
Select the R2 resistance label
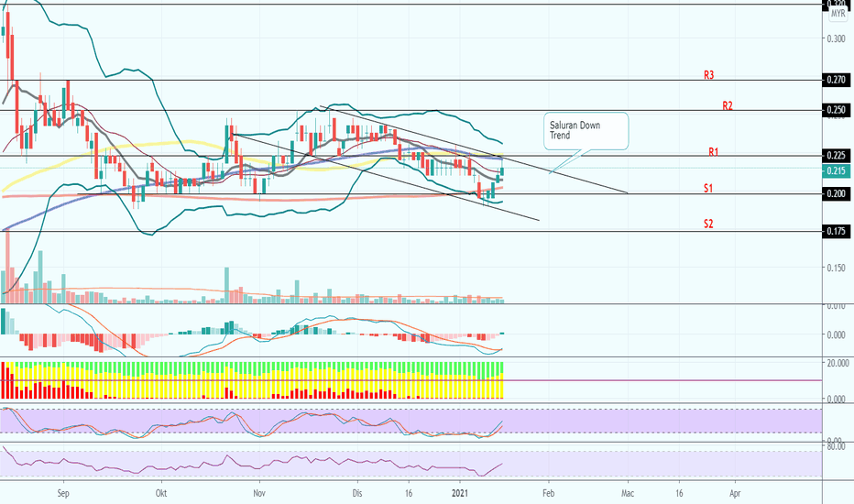(728, 105)
